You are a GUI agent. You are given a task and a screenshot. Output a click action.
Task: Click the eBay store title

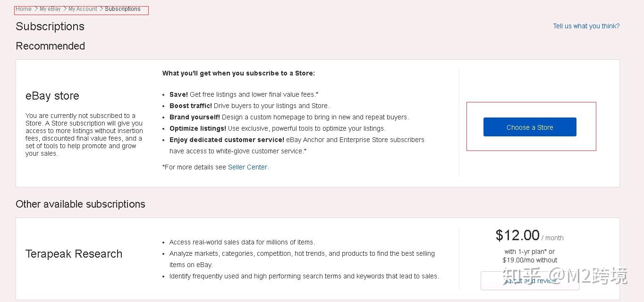[52, 96]
